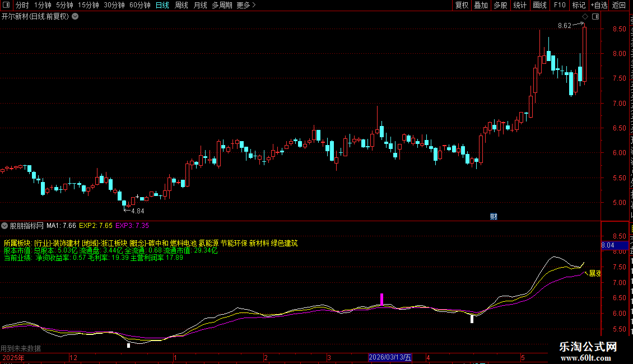
Task: Open dropdown beside 开尔新材(日线.前复权) title
Action: click(x=75, y=16)
